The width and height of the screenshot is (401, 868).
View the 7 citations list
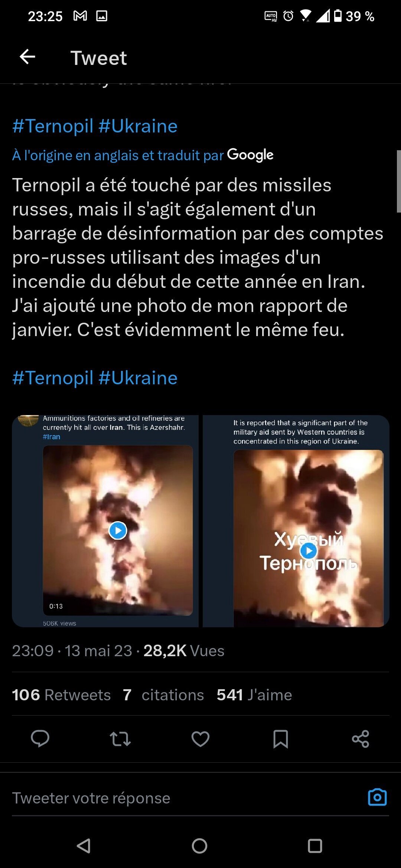(x=163, y=695)
